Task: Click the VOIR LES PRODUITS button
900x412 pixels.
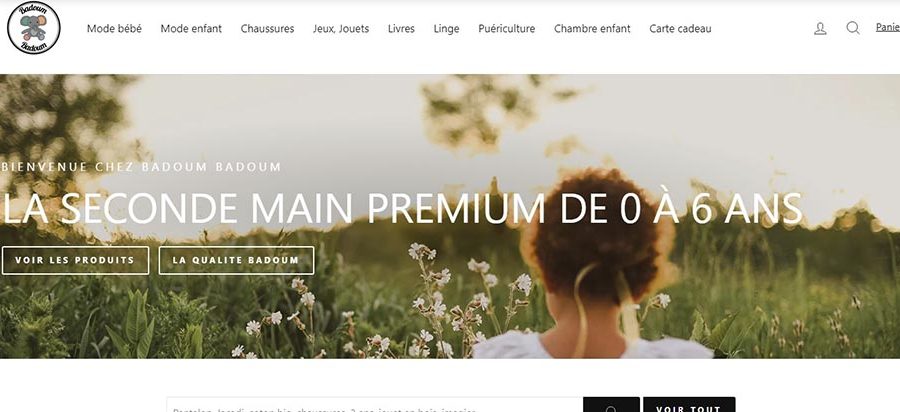Action: pyautogui.click(x=75, y=261)
